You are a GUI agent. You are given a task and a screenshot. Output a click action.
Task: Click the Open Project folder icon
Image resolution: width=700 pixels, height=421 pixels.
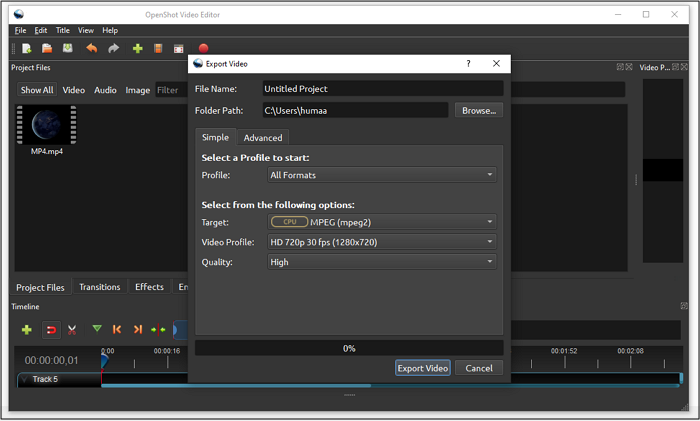pyautogui.click(x=47, y=48)
